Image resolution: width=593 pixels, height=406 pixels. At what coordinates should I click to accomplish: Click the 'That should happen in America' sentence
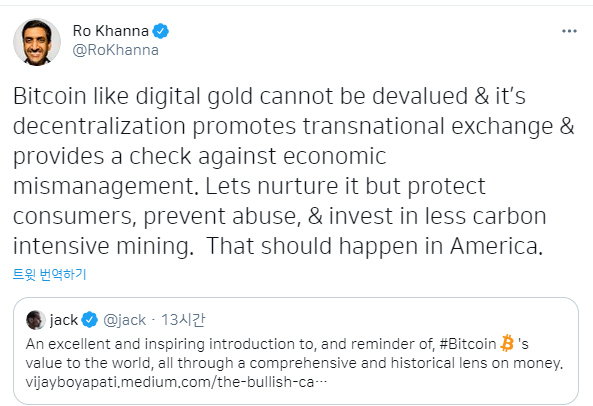tap(374, 246)
